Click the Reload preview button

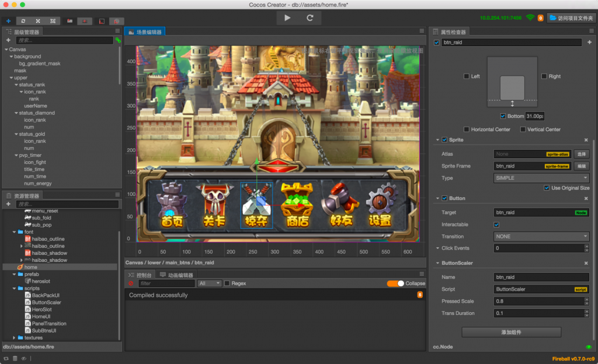coord(310,18)
